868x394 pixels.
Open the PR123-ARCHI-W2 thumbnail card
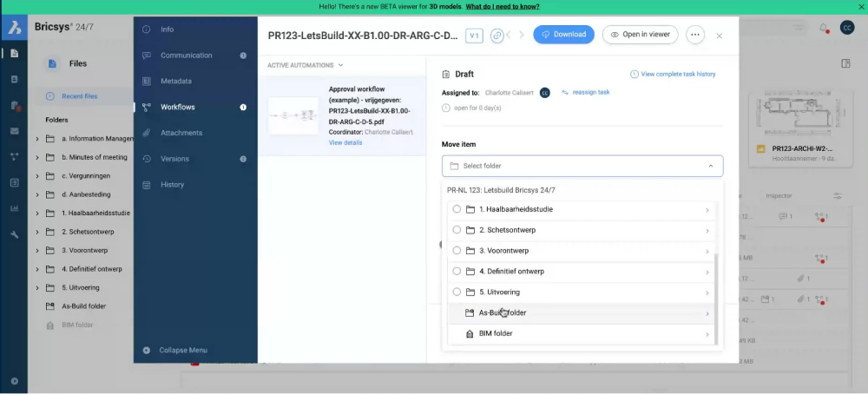[x=799, y=128]
